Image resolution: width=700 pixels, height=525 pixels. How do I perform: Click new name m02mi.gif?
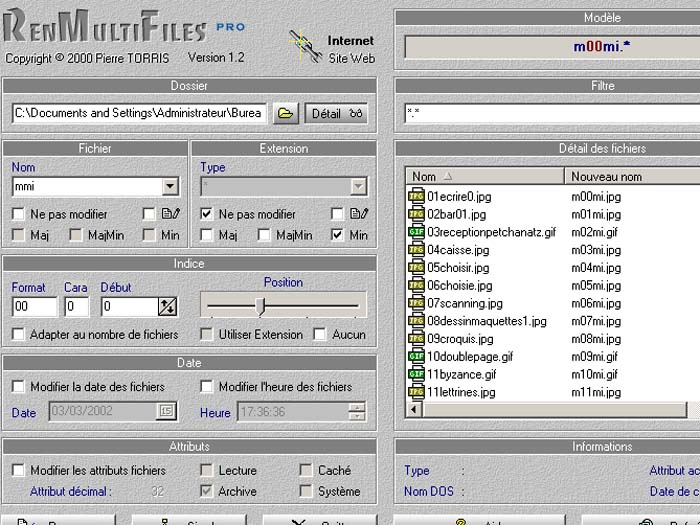tap(595, 232)
